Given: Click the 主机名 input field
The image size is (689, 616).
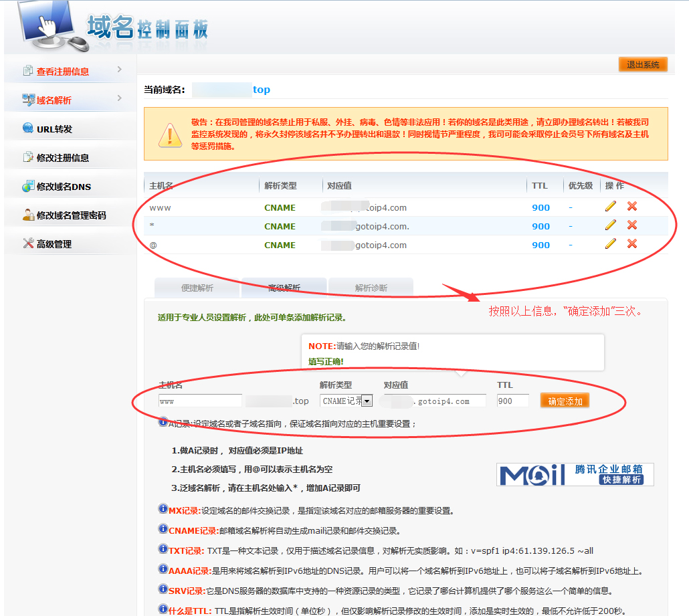Looking at the screenshot, I should tap(200, 401).
